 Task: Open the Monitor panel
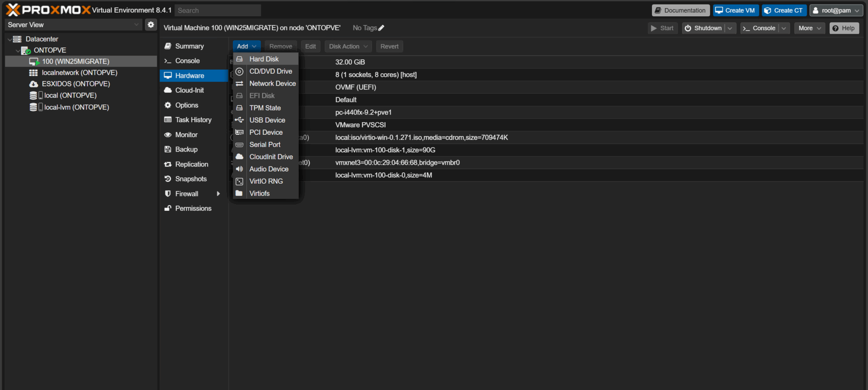[x=194, y=134]
